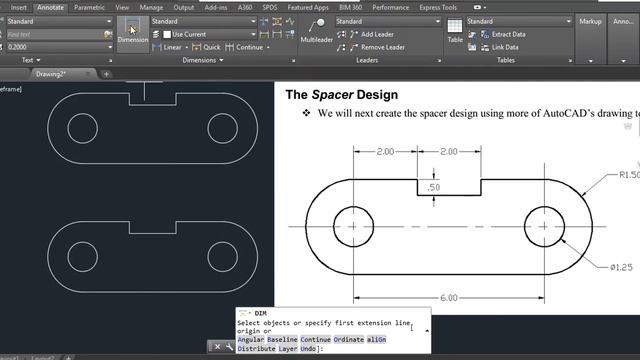Click the Table tool

(455, 31)
